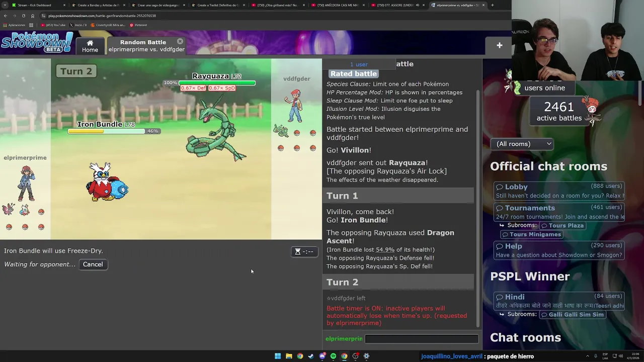Open first Chrome icon in taskbar
Image resolution: width=644 pixels, height=362 pixels.
pos(300,356)
